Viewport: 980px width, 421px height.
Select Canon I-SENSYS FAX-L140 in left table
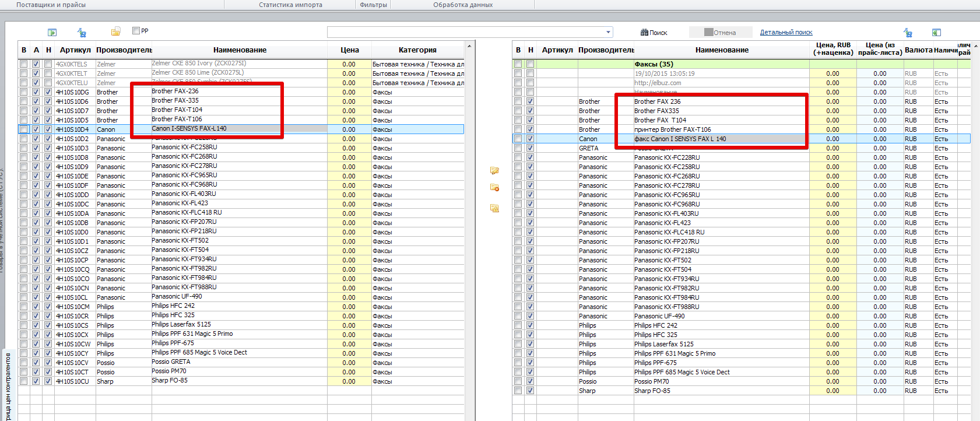pyautogui.click(x=189, y=128)
